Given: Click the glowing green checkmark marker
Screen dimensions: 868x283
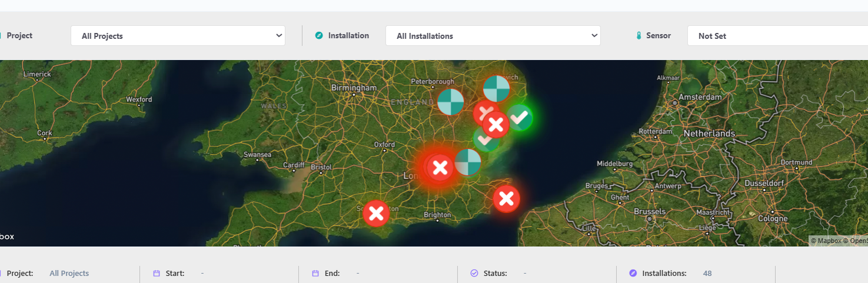Looking at the screenshot, I should (520, 118).
